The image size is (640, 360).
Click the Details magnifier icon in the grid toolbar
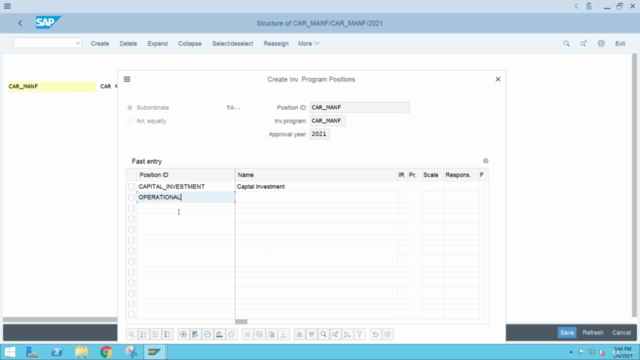(131, 334)
